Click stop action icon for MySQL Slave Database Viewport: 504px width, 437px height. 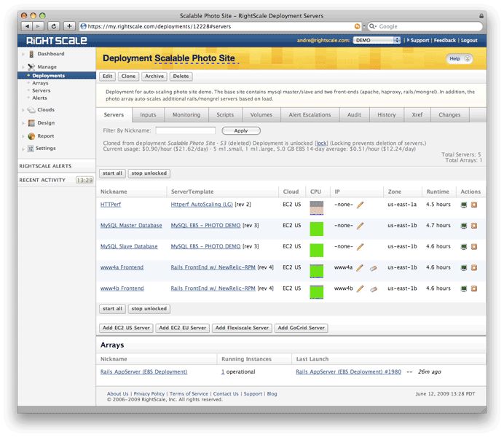point(474,247)
